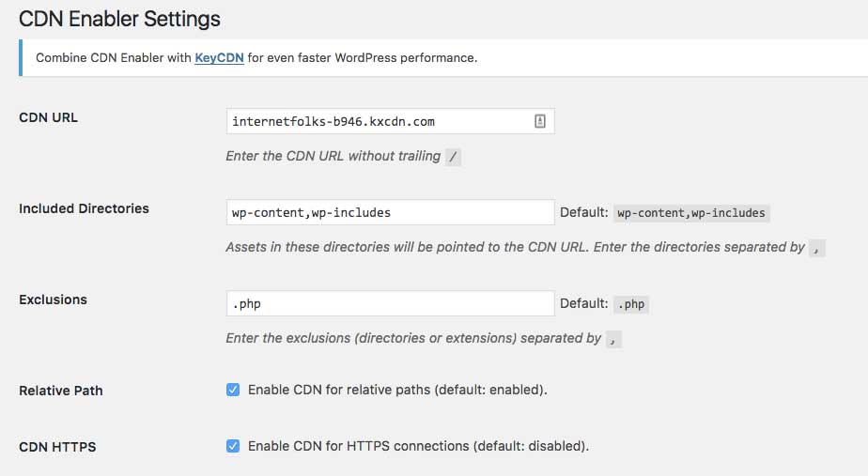Click the CDN URL field label
The image size is (868, 476).
48,117
